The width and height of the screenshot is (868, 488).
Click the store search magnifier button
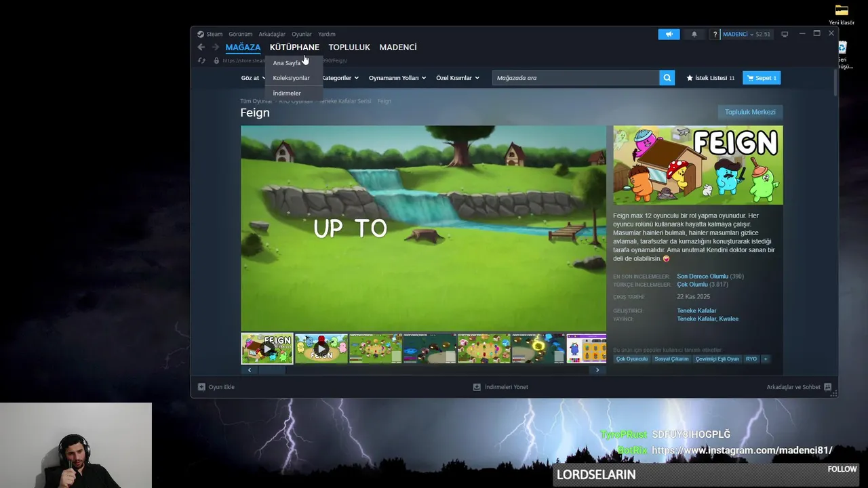click(x=667, y=78)
